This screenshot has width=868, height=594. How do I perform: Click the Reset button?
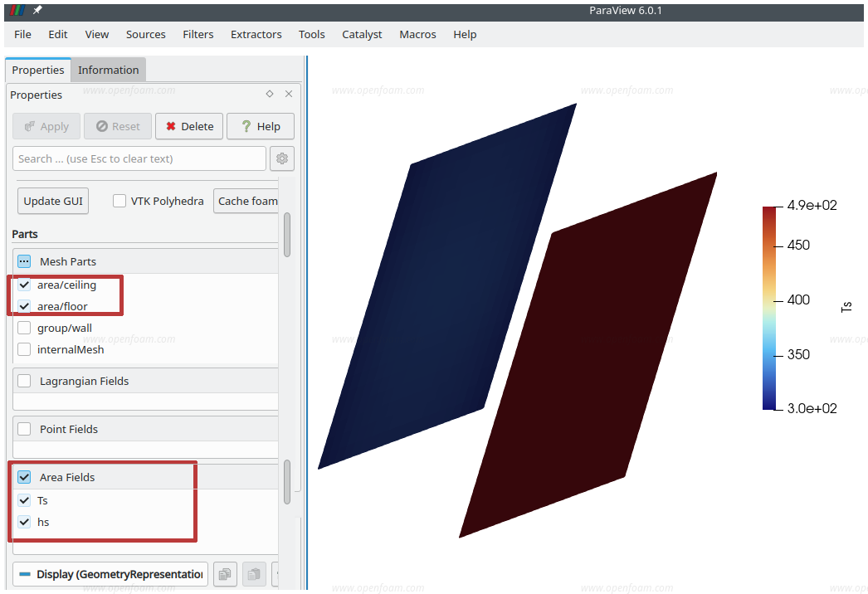118,126
